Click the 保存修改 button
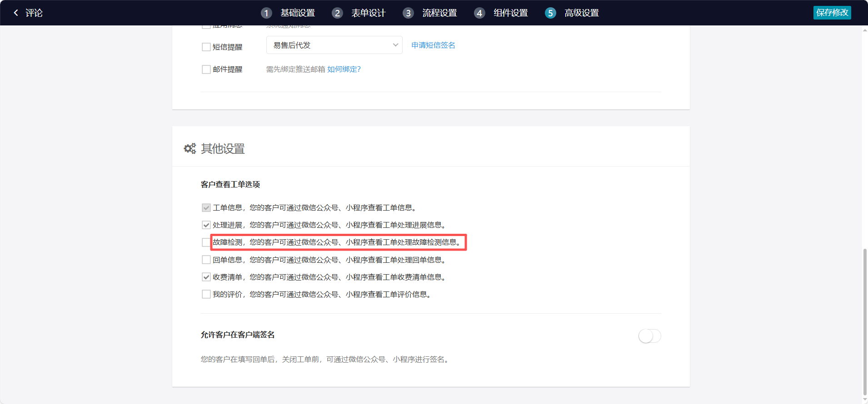 832,13
